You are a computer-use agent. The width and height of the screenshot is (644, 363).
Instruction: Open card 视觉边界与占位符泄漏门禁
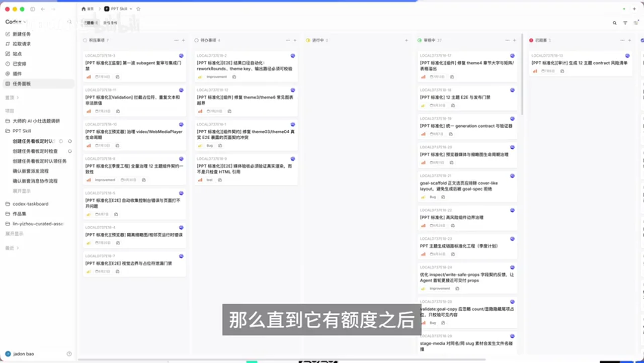[134, 263]
